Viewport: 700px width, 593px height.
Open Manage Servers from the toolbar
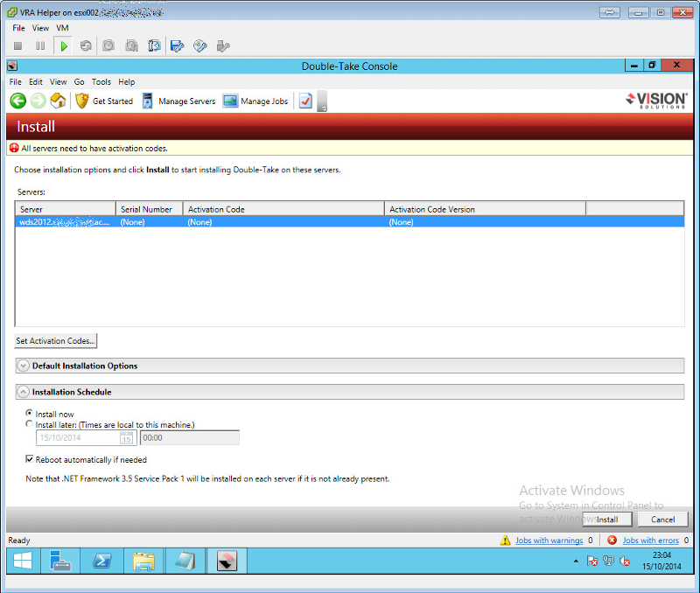pyautogui.click(x=178, y=101)
